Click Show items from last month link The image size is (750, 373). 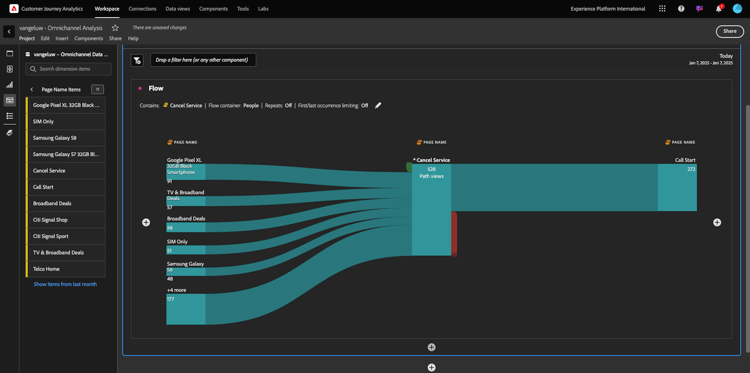pos(65,284)
